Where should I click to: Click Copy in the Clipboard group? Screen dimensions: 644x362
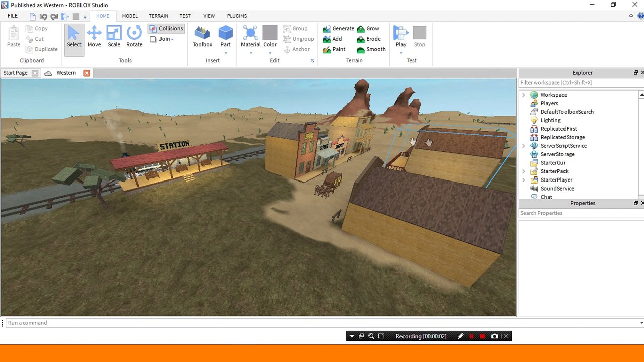click(x=37, y=29)
